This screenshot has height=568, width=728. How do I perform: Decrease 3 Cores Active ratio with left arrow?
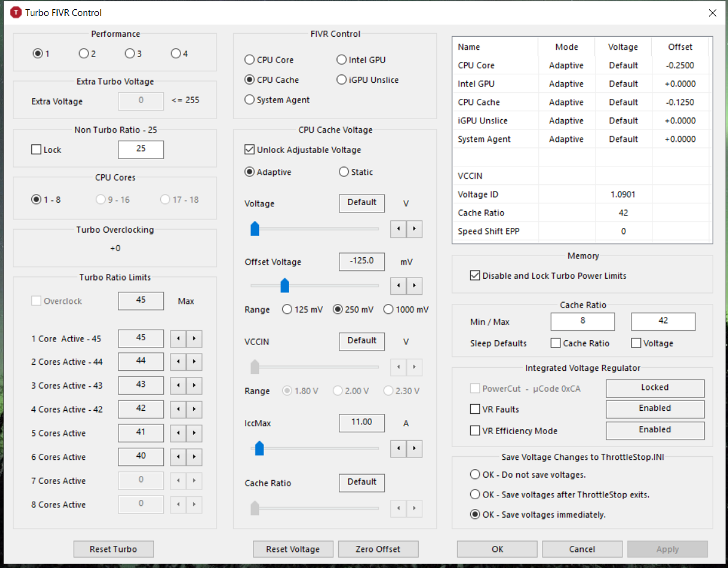(178, 386)
